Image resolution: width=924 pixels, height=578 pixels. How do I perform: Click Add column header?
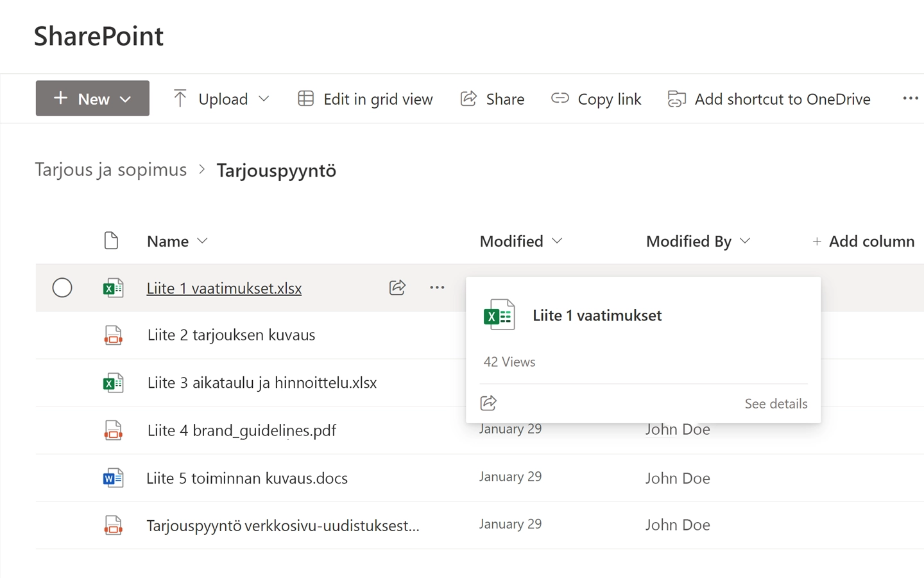[863, 241]
